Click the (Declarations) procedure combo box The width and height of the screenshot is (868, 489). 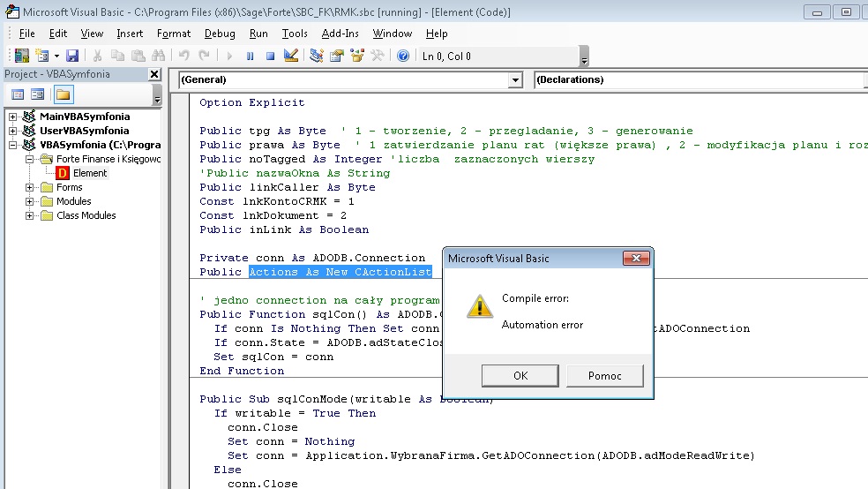pos(700,79)
